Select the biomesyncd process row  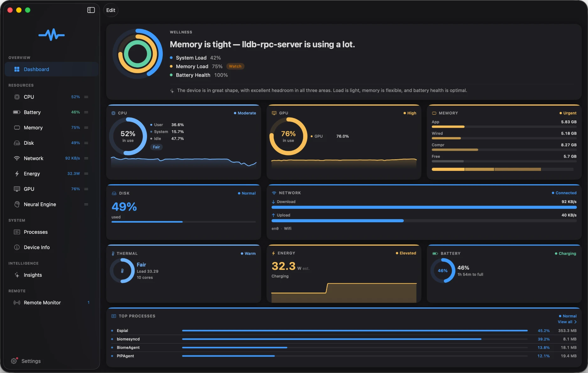click(x=344, y=339)
